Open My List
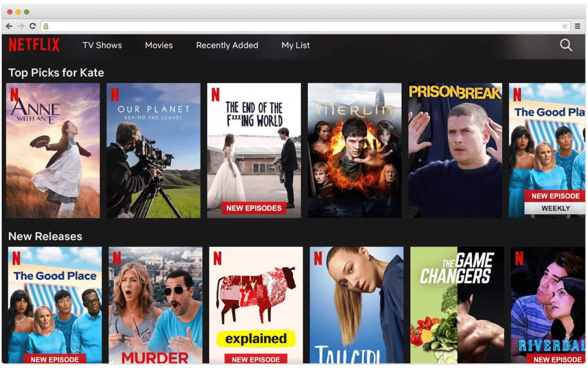This screenshot has height=368, width=588. 295,45
